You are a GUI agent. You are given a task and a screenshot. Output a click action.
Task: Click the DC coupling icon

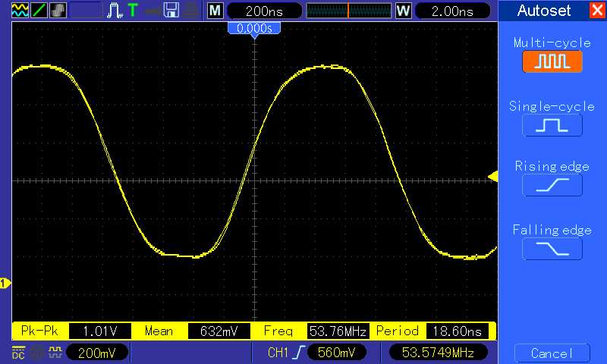(18, 353)
